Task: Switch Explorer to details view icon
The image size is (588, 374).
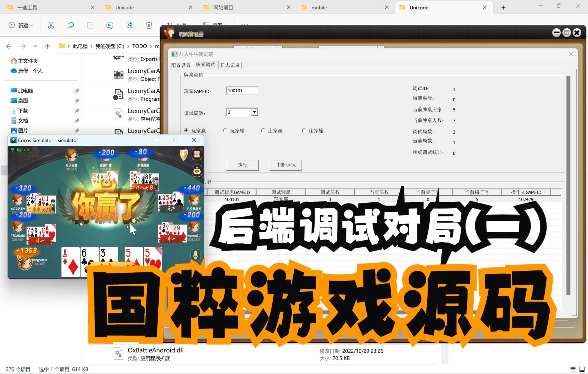Action: coord(573,369)
